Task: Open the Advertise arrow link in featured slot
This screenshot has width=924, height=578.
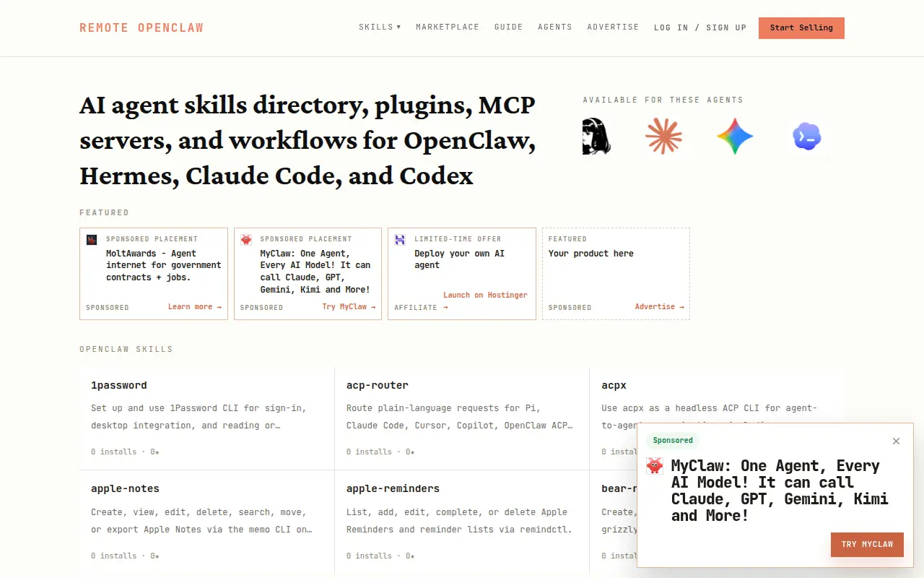Action: (659, 307)
